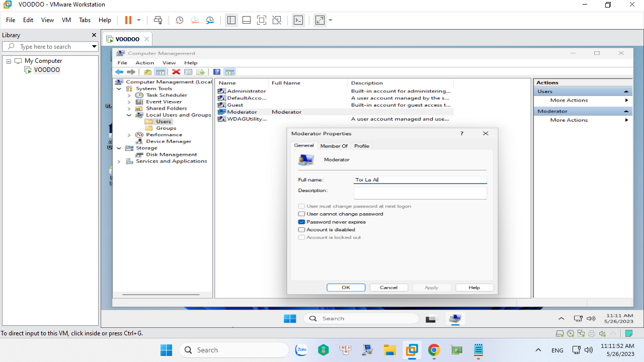Click Export List icon in toolbar
The height and width of the screenshot is (362, 644).
pyautogui.click(x=200, y=72)
